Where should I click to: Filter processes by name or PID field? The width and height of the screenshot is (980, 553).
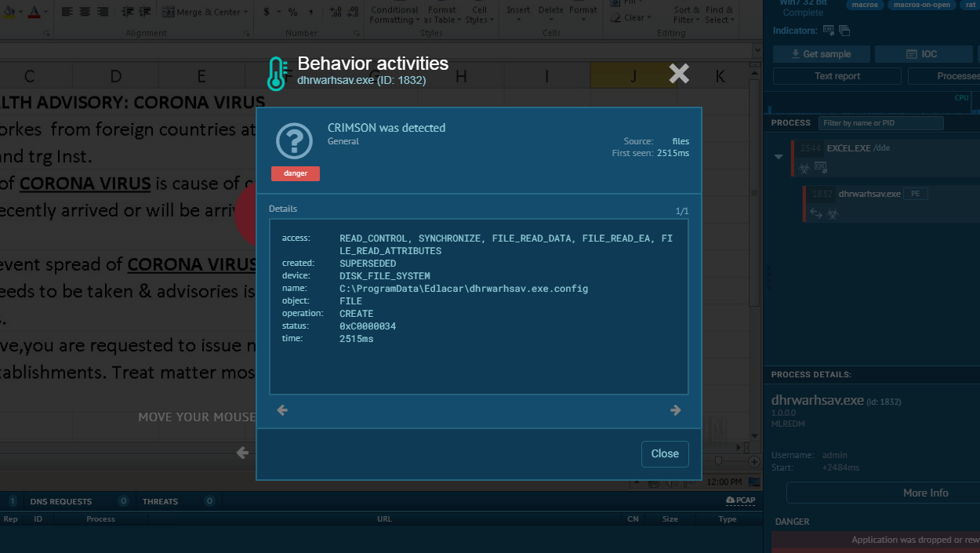(x=880, y=123)
